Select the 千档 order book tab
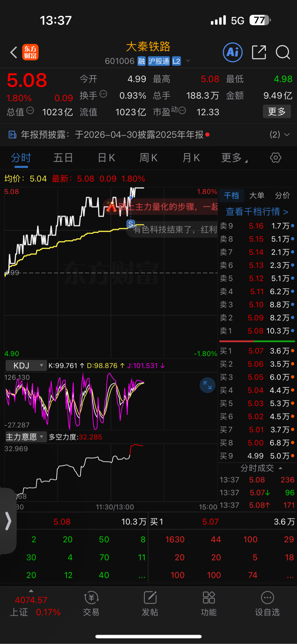The width and height of the screenshot is (297, 644). point(231,196)
